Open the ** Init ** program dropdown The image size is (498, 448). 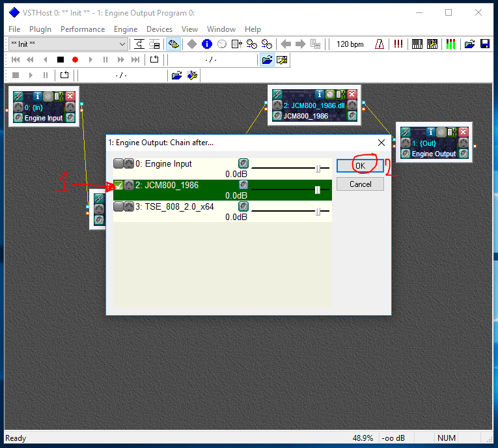coord(68,44)
